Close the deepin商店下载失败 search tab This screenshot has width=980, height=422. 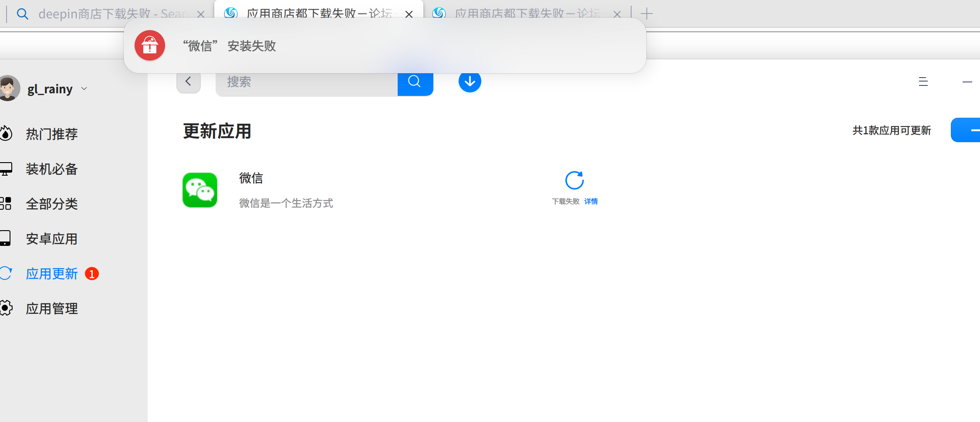pos(201,14)
